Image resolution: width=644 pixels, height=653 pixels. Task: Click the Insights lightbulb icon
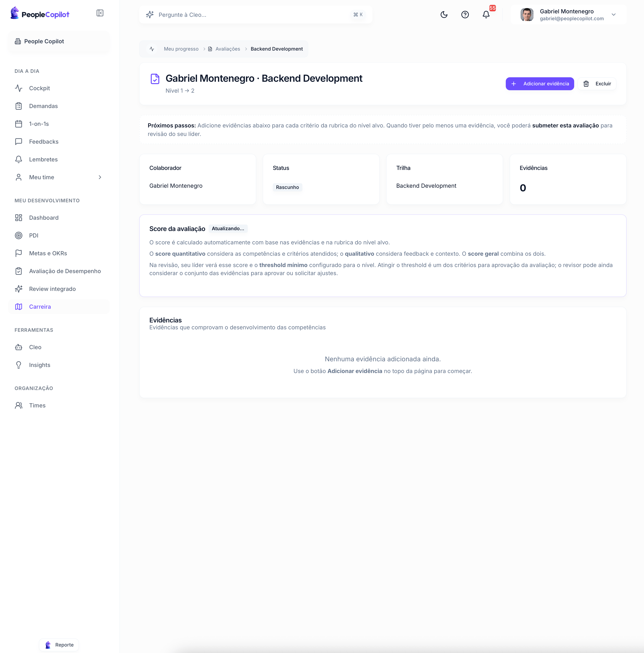19,365
